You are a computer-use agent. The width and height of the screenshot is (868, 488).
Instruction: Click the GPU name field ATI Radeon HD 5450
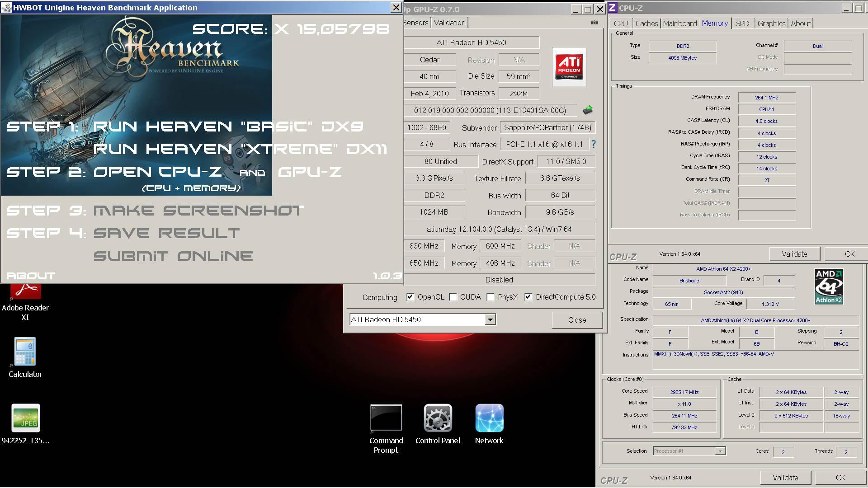pos(472,42)
